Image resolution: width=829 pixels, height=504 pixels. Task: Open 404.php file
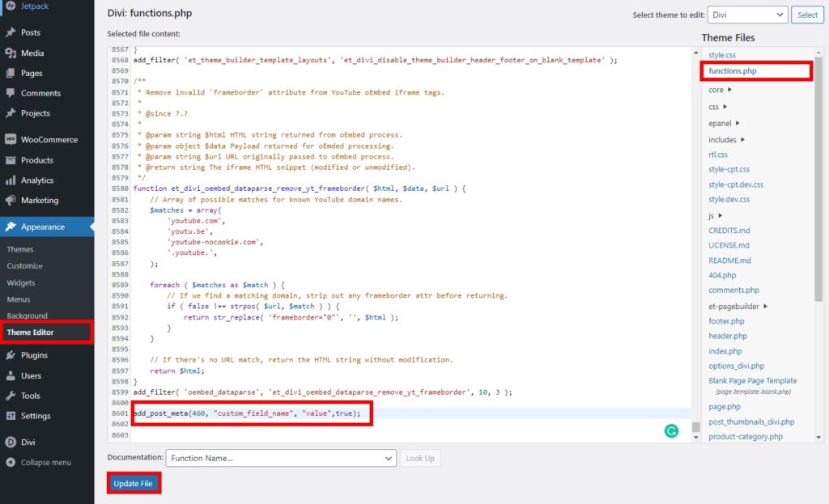[722, 275]
